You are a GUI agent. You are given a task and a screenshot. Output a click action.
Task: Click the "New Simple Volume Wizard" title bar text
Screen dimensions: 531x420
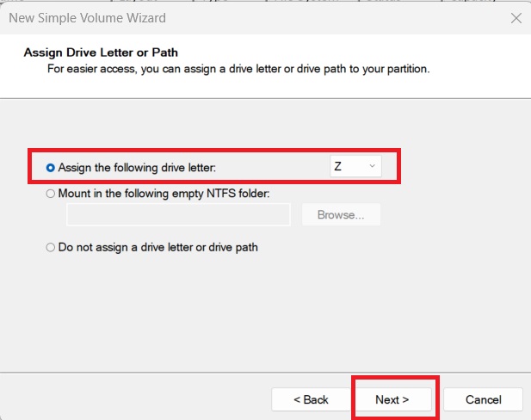point(87,17)
